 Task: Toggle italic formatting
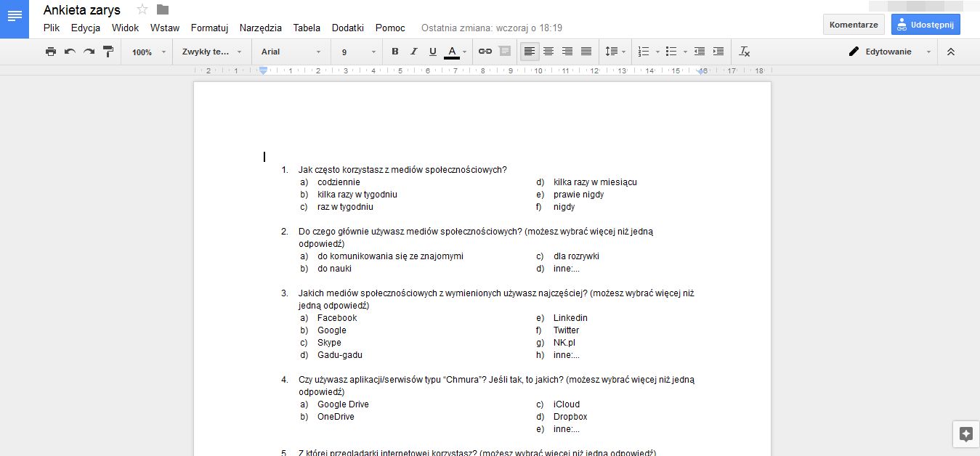(414, 52)
